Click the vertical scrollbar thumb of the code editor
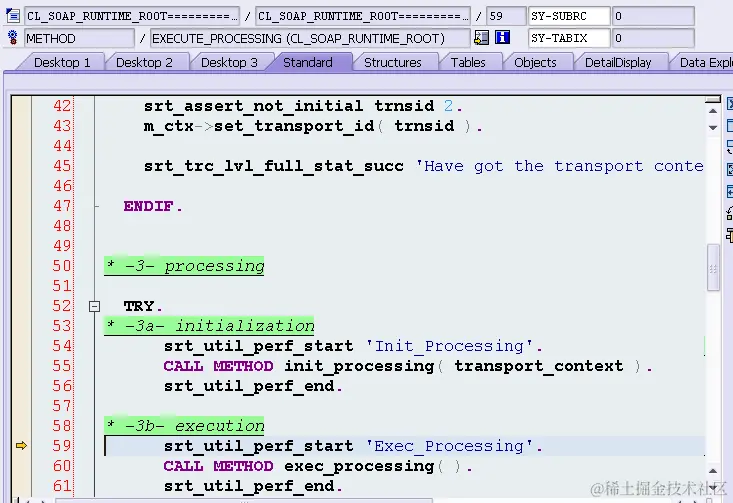 tap(713, 268)
